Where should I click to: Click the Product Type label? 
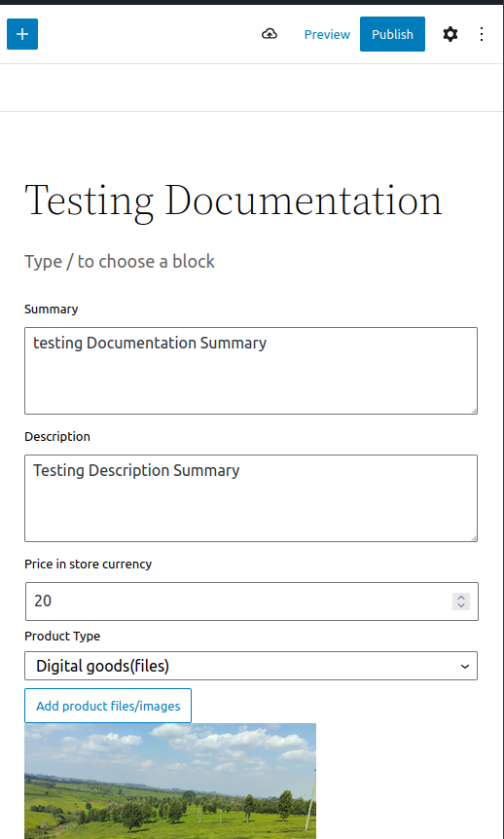coord(62,636)
